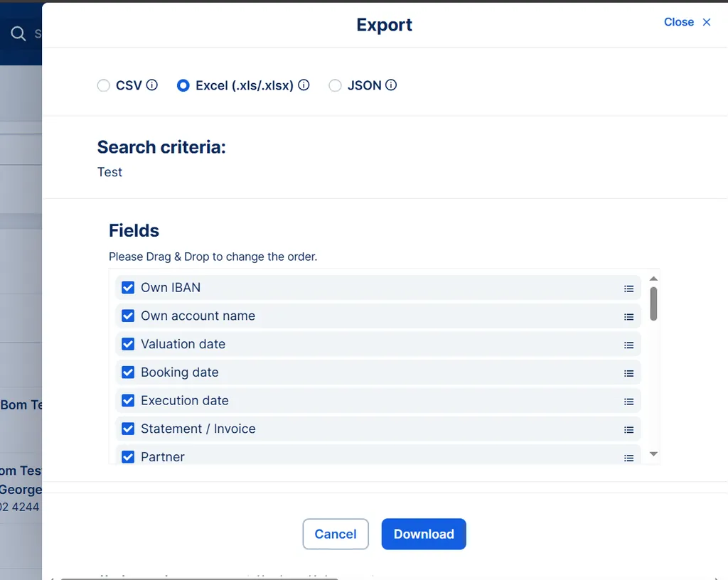Grab the Own account name drag handle
Image resolution: width=728 pixels, height=580 pixels.
coord(628,317)
